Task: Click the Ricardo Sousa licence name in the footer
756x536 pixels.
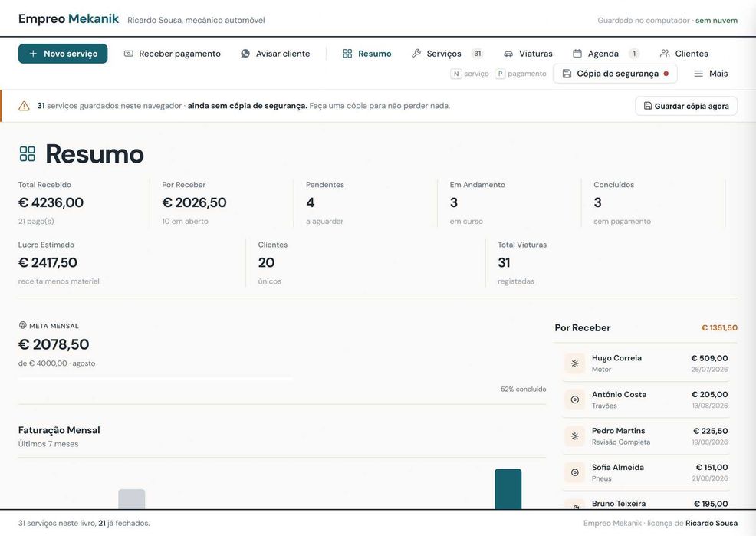Action: [712, 523]
